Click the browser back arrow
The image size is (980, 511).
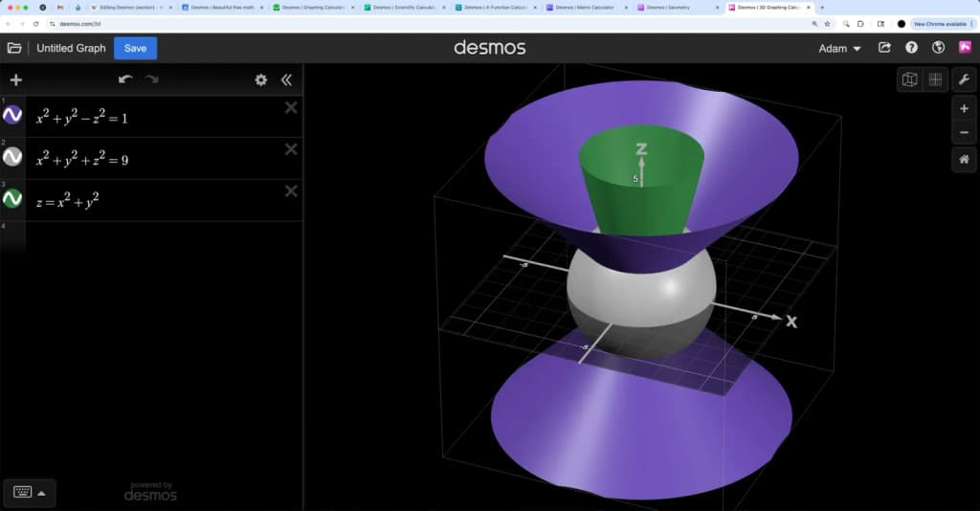pos(8,24)
